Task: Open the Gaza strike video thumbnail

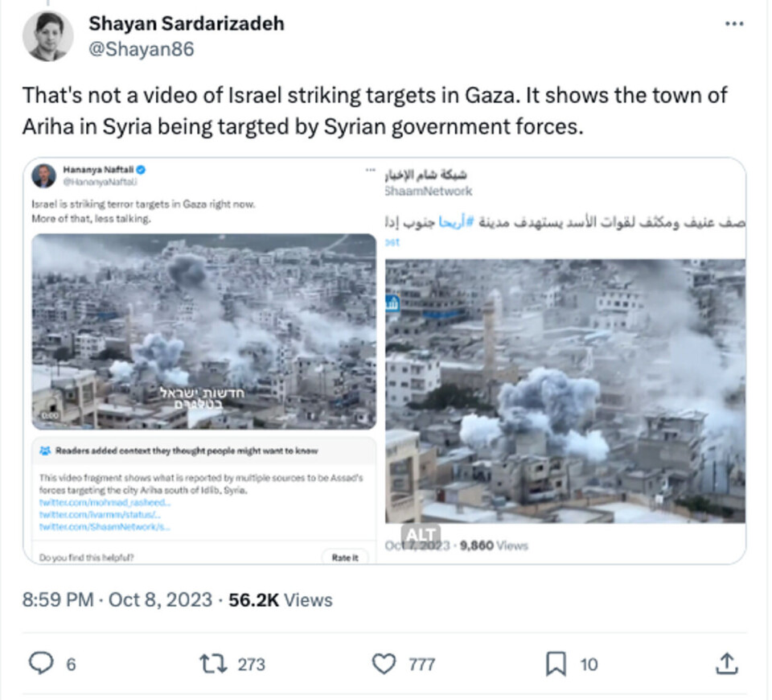Action: pos(203,331)
